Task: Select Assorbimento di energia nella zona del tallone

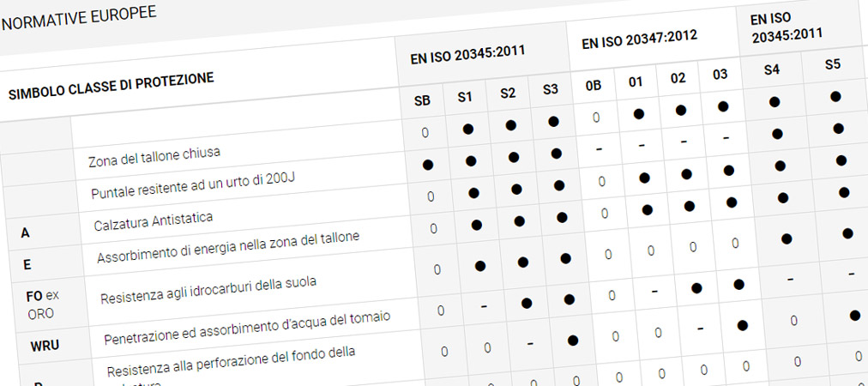Action: coord(228,247)
